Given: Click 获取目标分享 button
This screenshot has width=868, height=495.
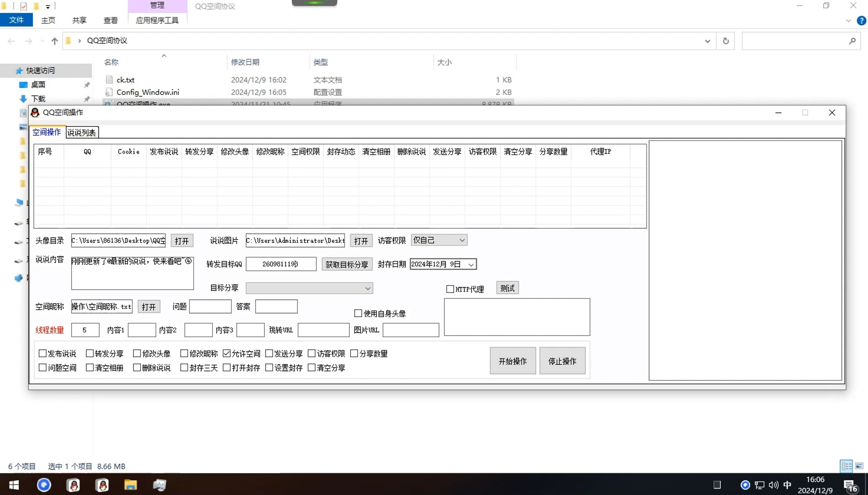Looking at the screenshot, I should (347, 264).
